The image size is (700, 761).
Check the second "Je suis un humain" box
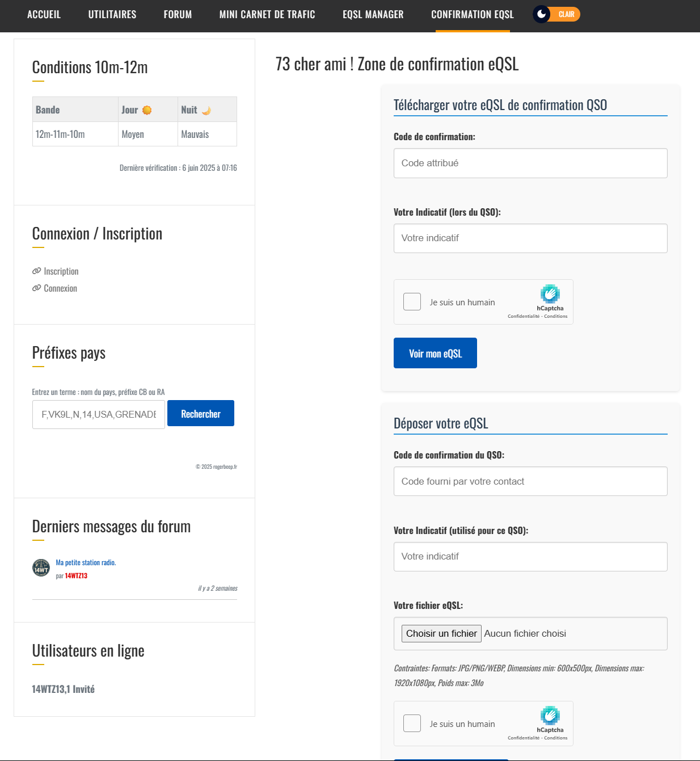pos(412,723)
